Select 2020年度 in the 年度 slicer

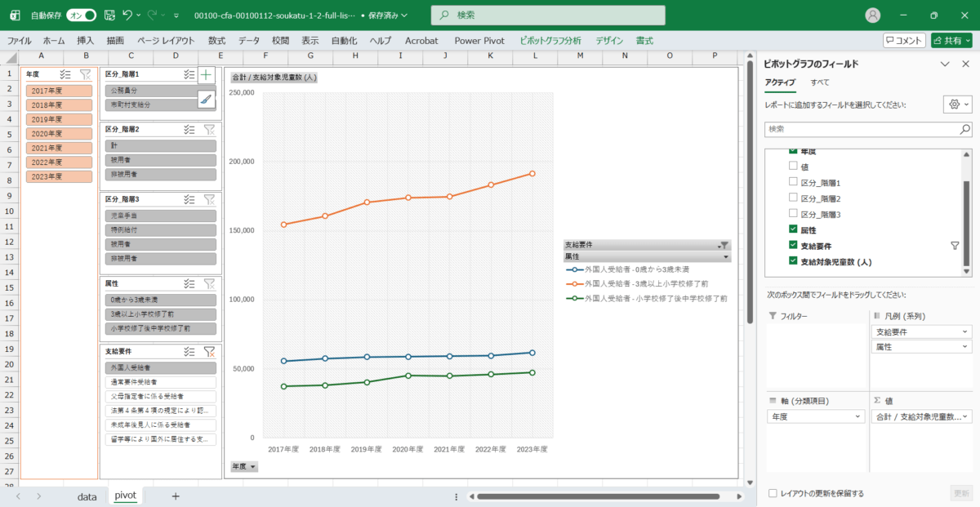point(57,133)
